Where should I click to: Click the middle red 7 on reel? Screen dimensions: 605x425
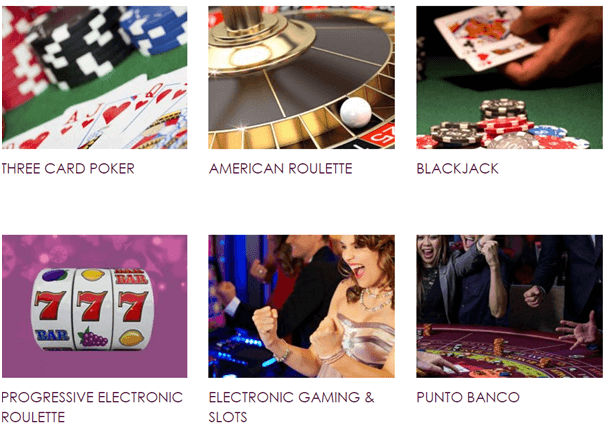92,305
